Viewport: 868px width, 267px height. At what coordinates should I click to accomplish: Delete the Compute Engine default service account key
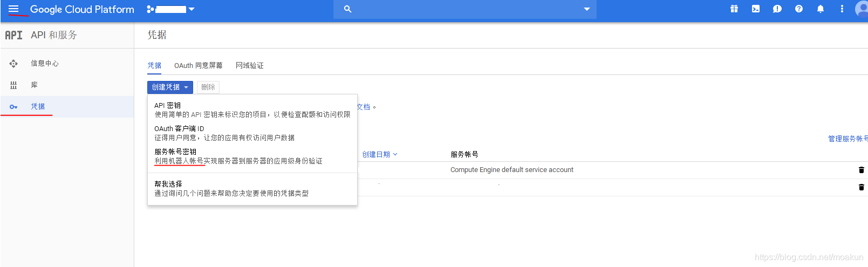[862, 170]
